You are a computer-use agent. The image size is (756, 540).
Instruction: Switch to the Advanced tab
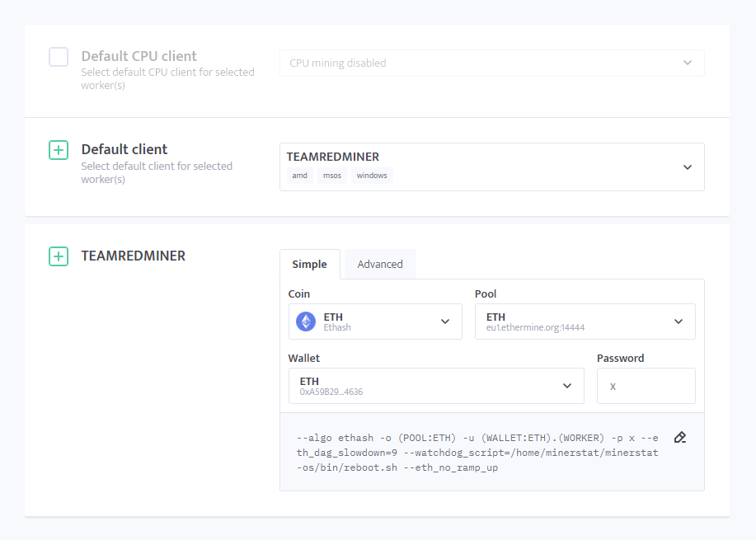pyautogui.click(x=380, y=264)
